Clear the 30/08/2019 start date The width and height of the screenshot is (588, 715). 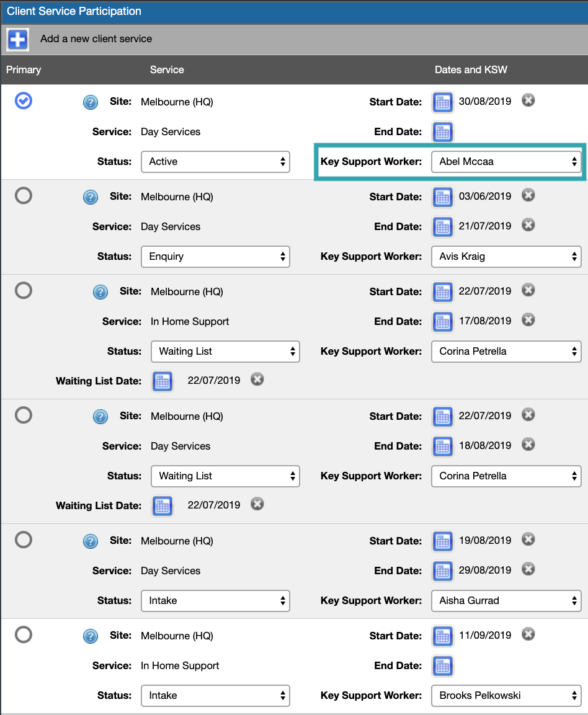[x=528, y=100]
